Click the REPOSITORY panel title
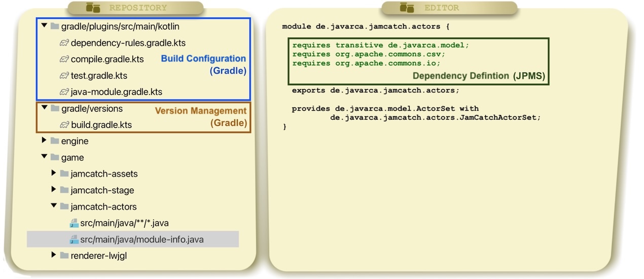The image size is (644, 279). click(x=138, y=8)
